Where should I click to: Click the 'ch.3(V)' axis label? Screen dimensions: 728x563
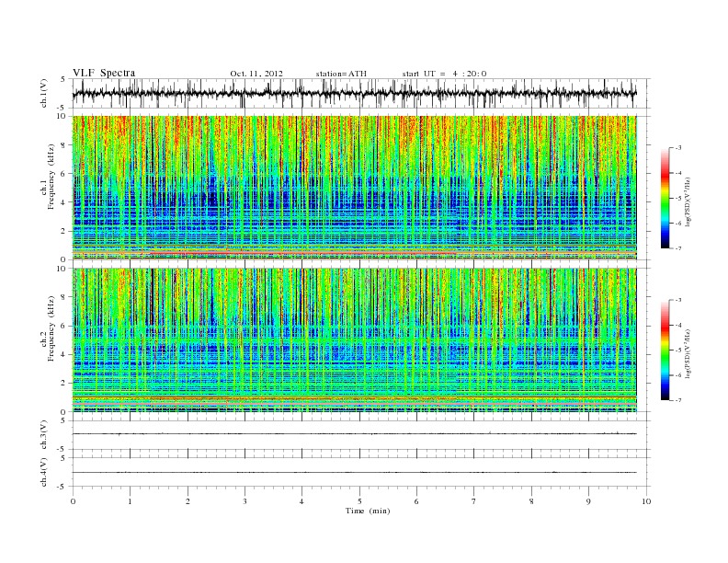point(44,435)
